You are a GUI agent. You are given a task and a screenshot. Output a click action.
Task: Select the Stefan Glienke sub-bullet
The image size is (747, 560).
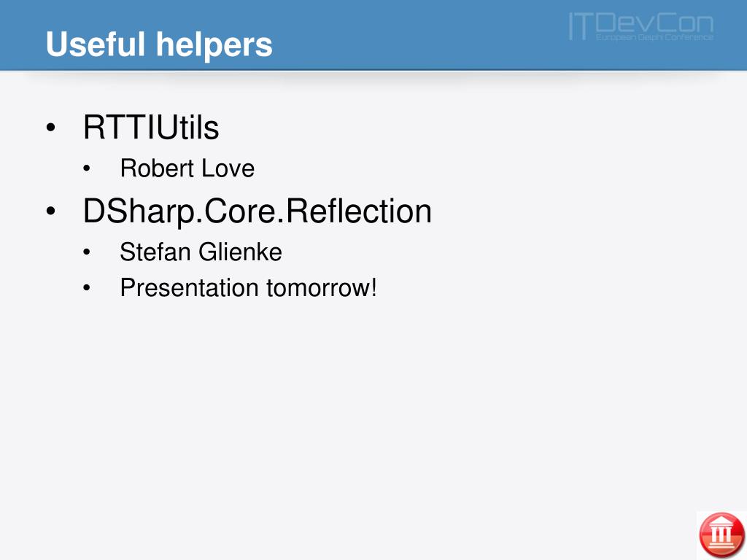pyautogui.click(x=201, y=252)
